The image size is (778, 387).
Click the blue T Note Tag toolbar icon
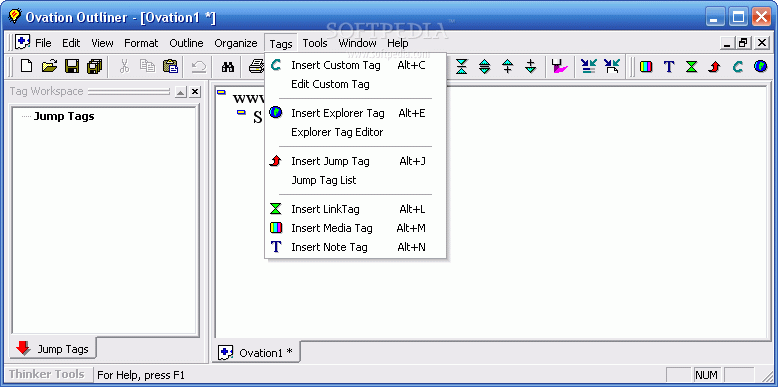click(669, 66)
